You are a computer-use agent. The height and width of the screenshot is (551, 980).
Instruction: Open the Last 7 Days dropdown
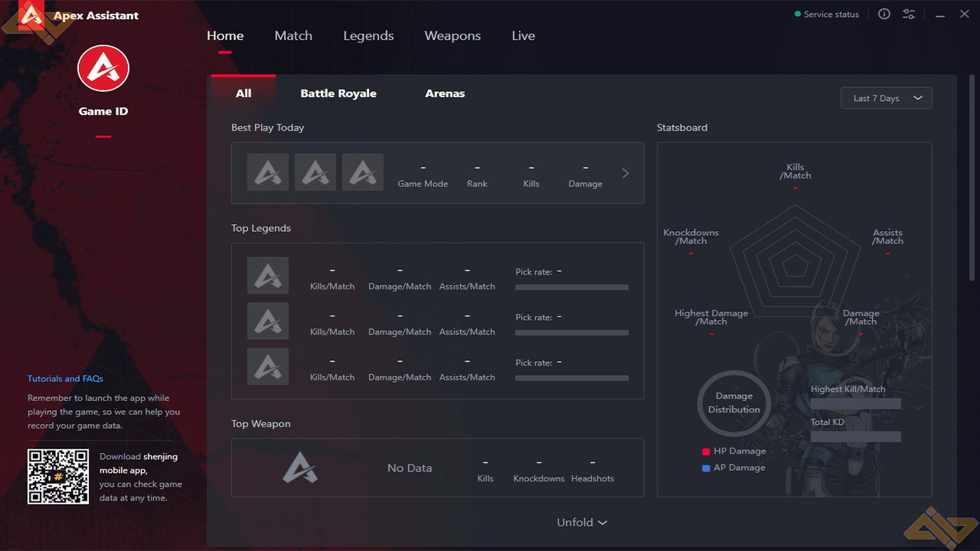pos(887,98)
